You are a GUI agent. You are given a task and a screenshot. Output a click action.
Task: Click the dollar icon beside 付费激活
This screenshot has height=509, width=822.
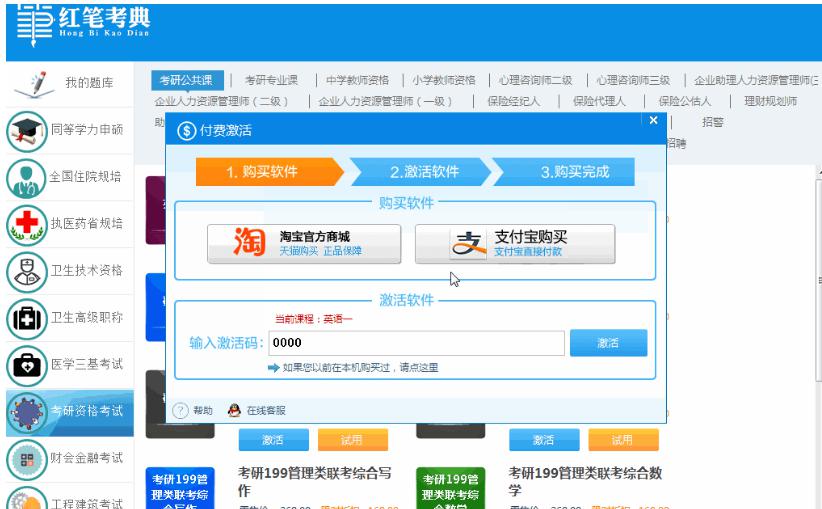186,131
